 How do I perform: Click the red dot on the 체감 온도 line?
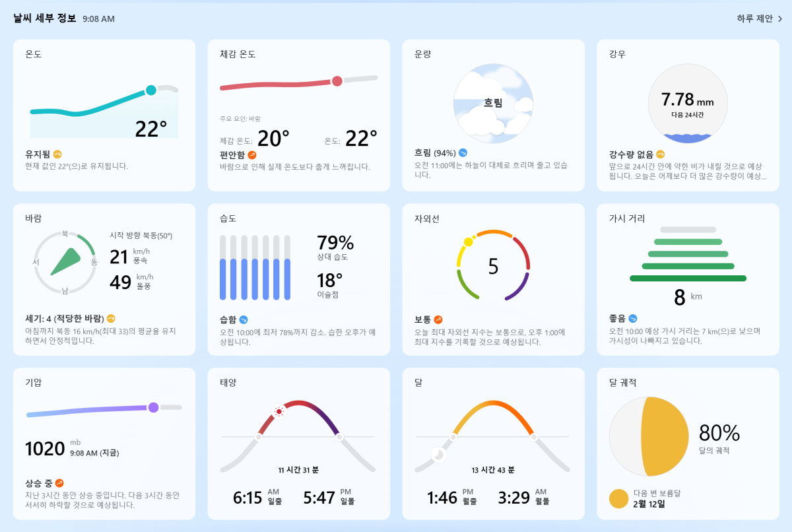click(x=337, y=81)
